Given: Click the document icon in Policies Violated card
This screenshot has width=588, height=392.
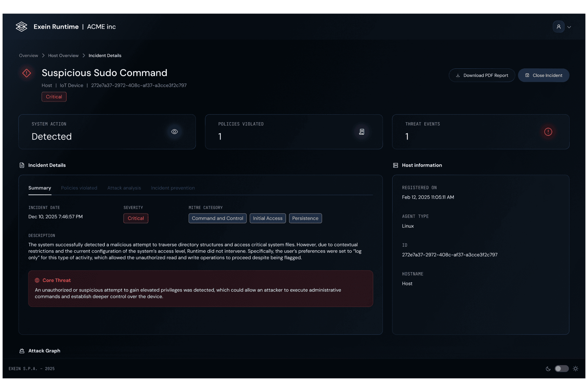Looking at the screenshot, I should pyautogui.click(x=362, y=132).
